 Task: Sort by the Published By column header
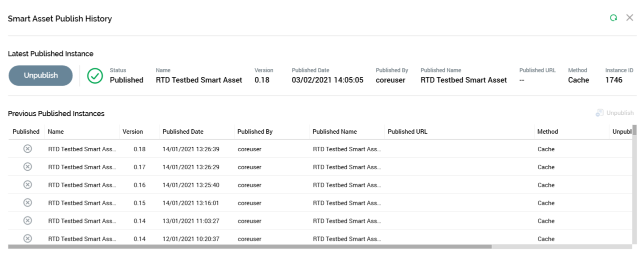pyautogui.click(x=255, y=132)
